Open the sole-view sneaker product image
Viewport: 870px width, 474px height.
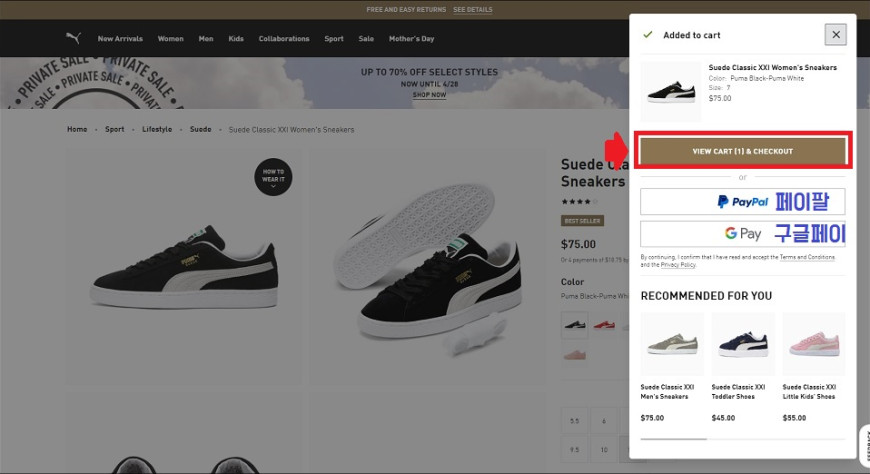[x=427, y=266]
